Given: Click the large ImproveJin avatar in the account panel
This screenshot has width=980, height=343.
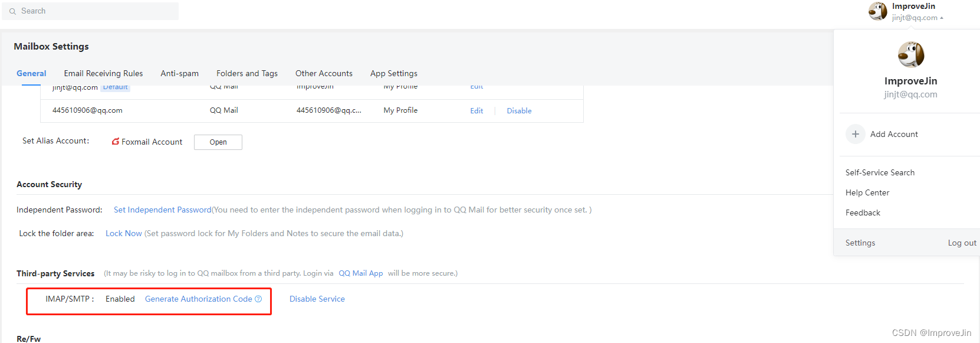Looking at the screenshot, I should point(911,55).
